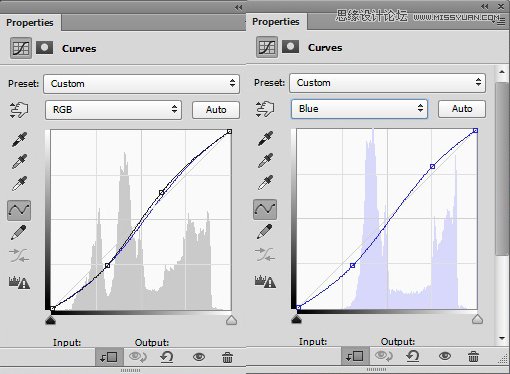The image size is (510, 374).
Task: Click smooth curve values icon, right panel
Action: pos(265,254)
